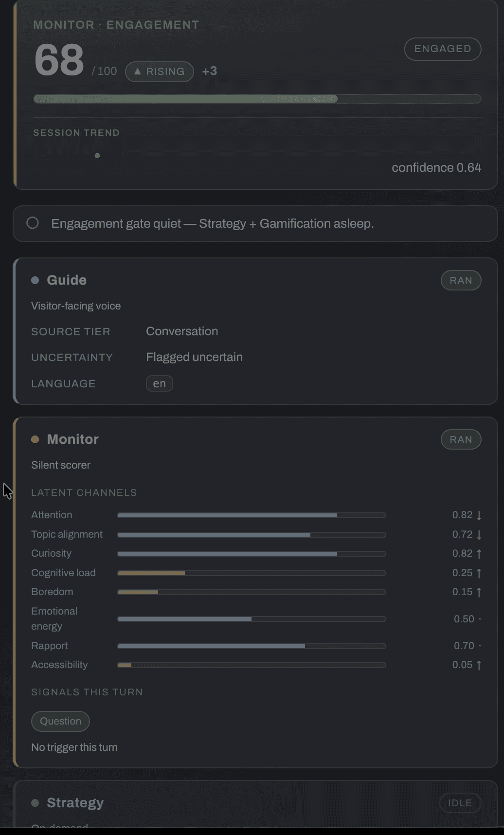This screenshot has height=835, width=504.
Task: Click the 'en' language chip
Action: [160, 383]
